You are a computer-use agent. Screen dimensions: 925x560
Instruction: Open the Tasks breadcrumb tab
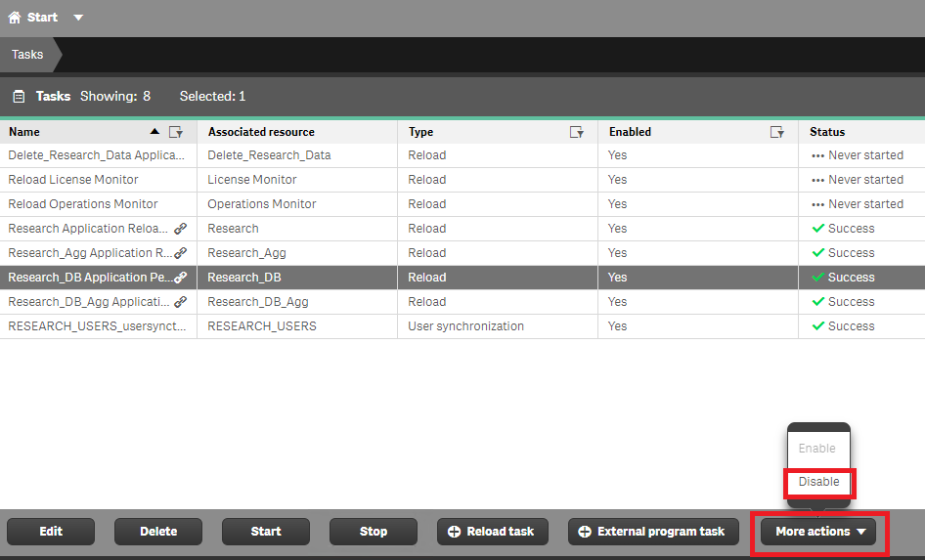point(27,55)
